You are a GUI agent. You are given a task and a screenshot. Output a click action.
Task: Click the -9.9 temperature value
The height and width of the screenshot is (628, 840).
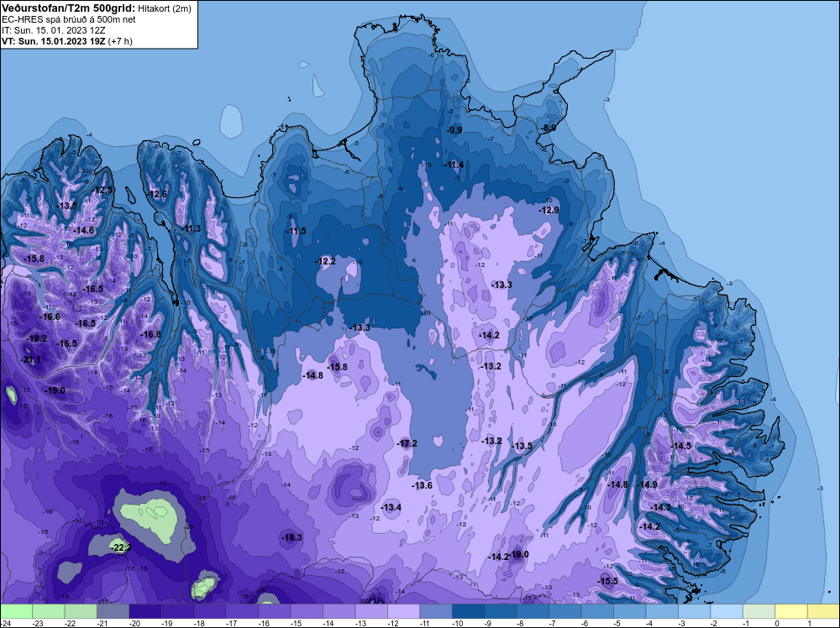(454, 130)
